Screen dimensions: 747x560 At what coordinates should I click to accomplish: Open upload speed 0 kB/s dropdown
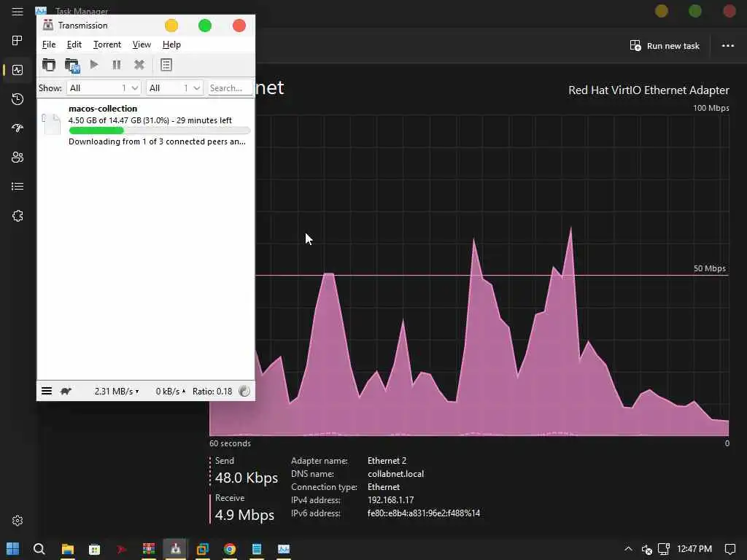click(x=170, y=392)
